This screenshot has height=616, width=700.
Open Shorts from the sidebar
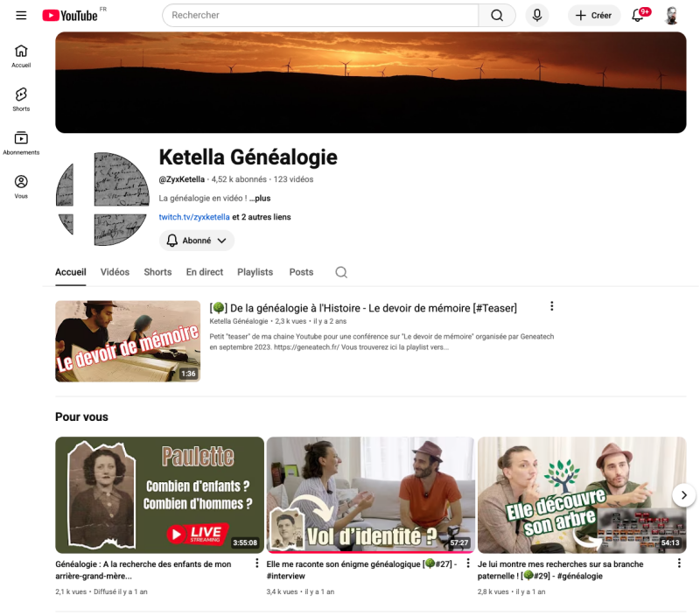[x=21, y=100]
